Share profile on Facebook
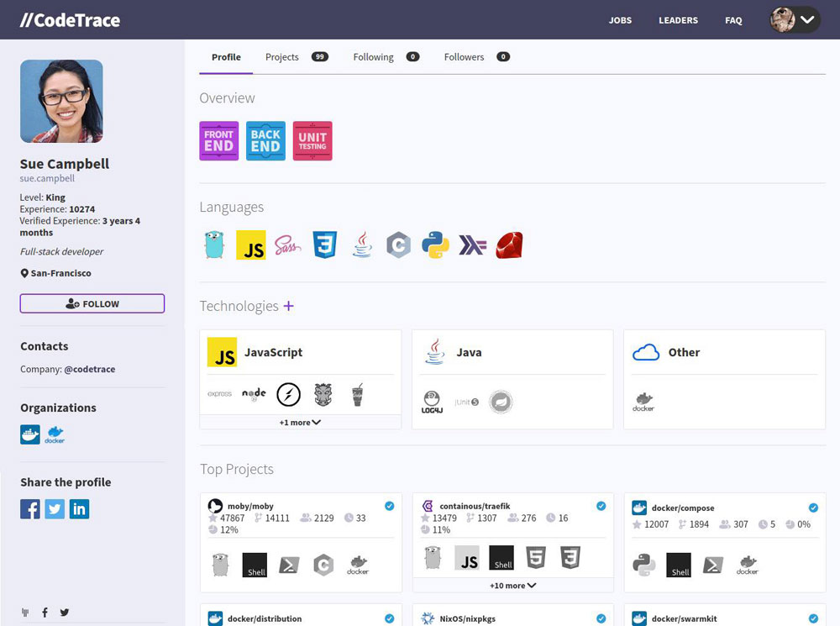 click(30, 508)
